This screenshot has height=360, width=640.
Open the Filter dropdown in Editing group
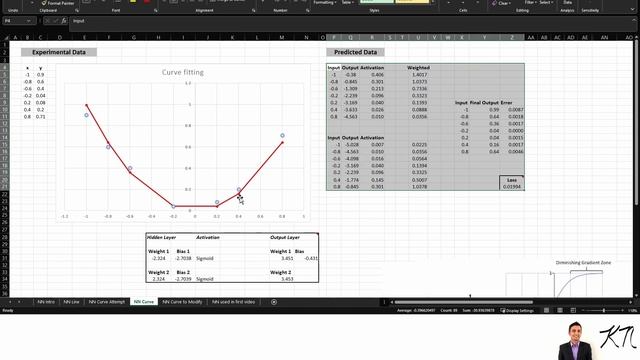[530, 2]
